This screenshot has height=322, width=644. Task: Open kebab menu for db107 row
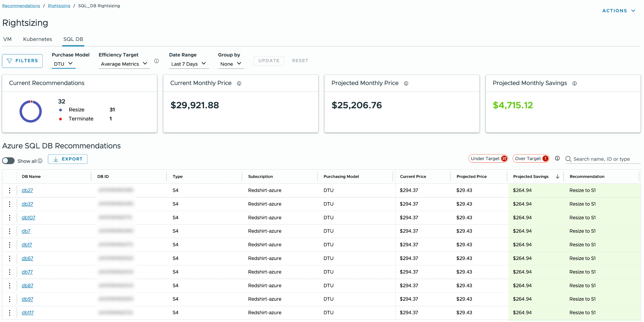10,218
